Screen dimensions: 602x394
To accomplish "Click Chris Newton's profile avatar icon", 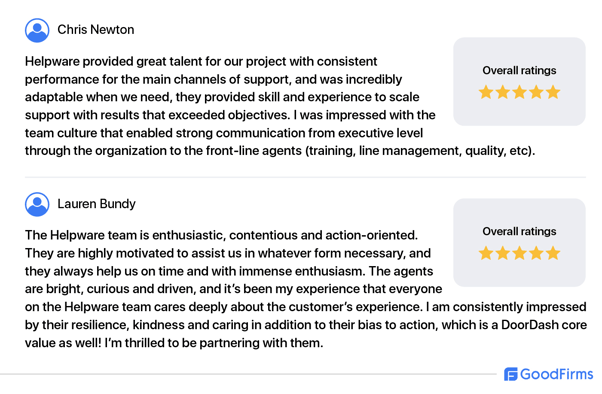I will click(37, 30).
